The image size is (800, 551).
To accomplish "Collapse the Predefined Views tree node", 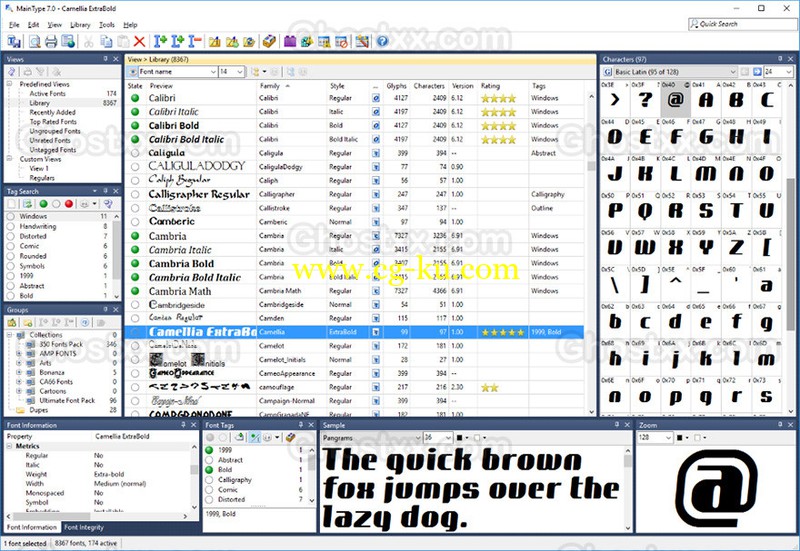I will (x=10, y=84).
